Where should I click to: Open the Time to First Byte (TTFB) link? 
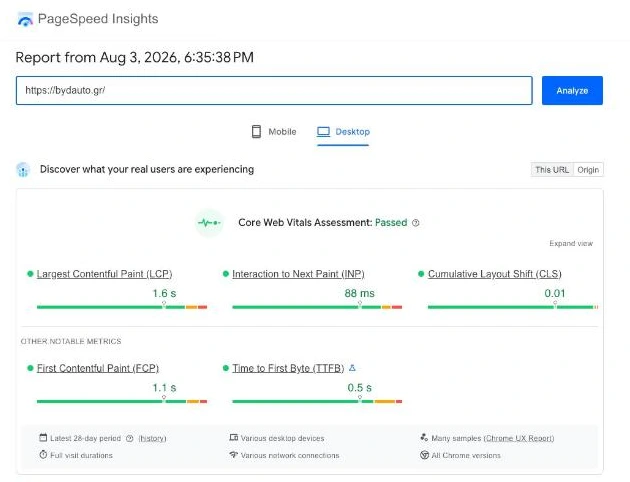pos(288,368)
